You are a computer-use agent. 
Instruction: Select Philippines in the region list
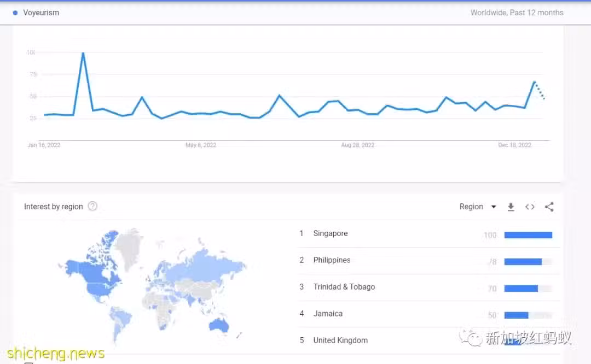pos(332,260)
